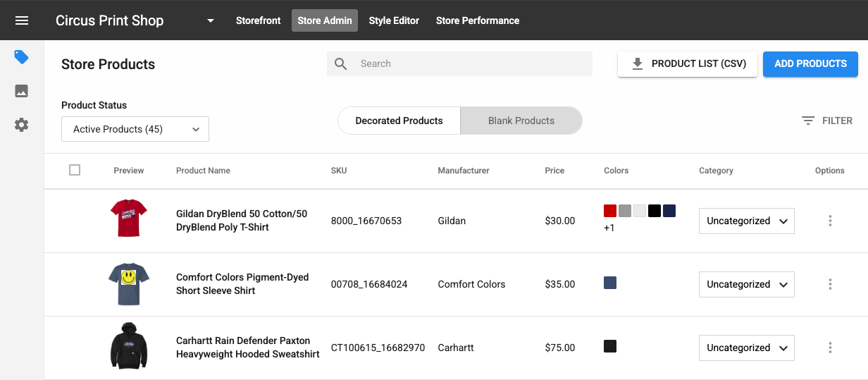Click the +1 more colors indicator
The image size is (868, 380).
click(609, 228)
